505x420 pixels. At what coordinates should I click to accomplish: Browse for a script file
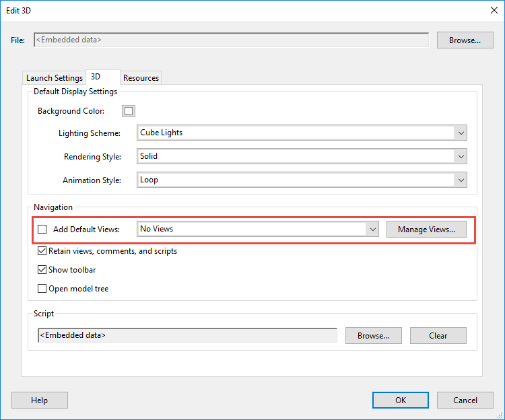(x=373, y=335)
